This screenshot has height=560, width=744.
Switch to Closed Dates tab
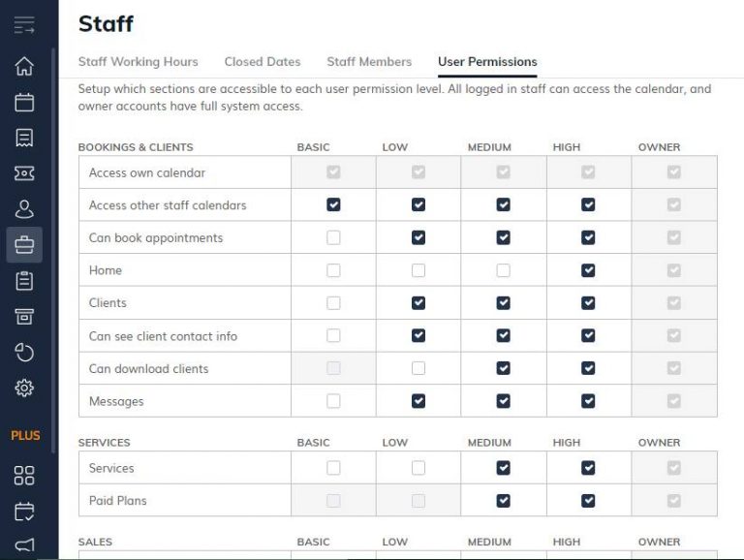point(262,61)
